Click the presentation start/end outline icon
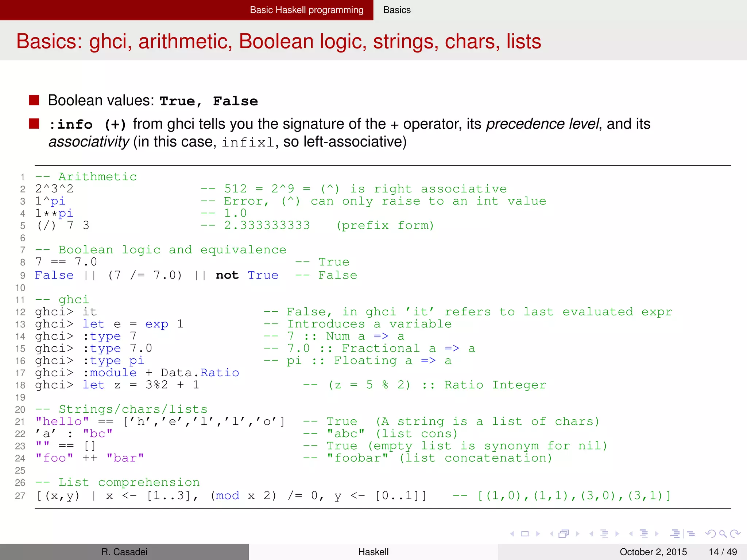 click(675, 534)
